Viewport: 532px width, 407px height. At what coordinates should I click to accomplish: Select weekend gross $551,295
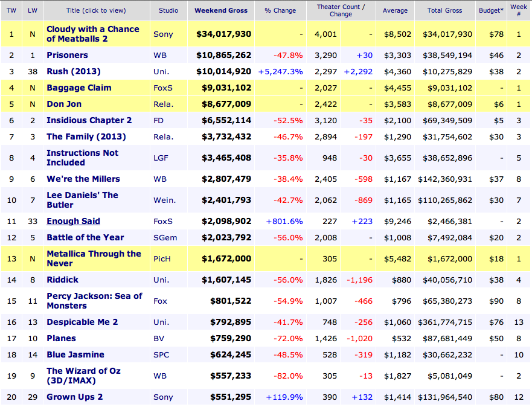click(x=231, y=397)
